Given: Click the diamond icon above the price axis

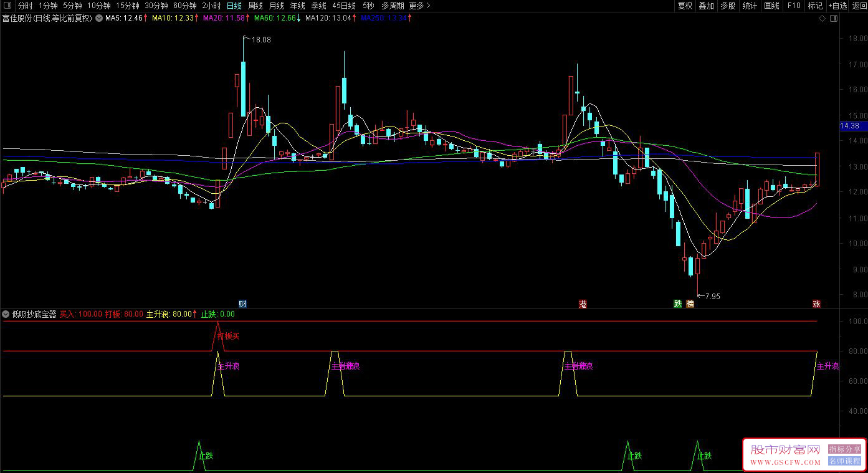Looking at the screenshot, I should 823,19.
